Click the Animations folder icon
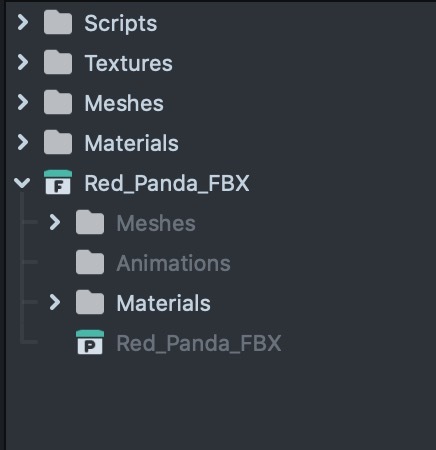 [x=90, y=262]
